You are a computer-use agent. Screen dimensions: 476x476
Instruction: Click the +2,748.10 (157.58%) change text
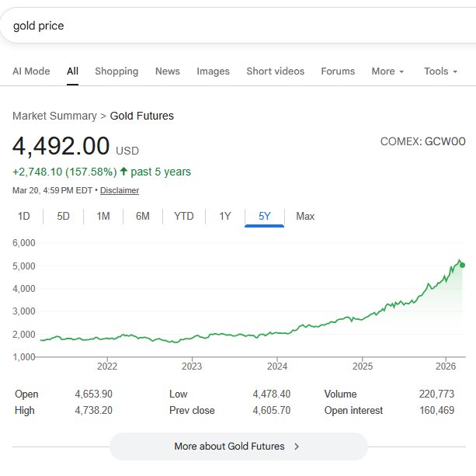(x=64, y=172)
